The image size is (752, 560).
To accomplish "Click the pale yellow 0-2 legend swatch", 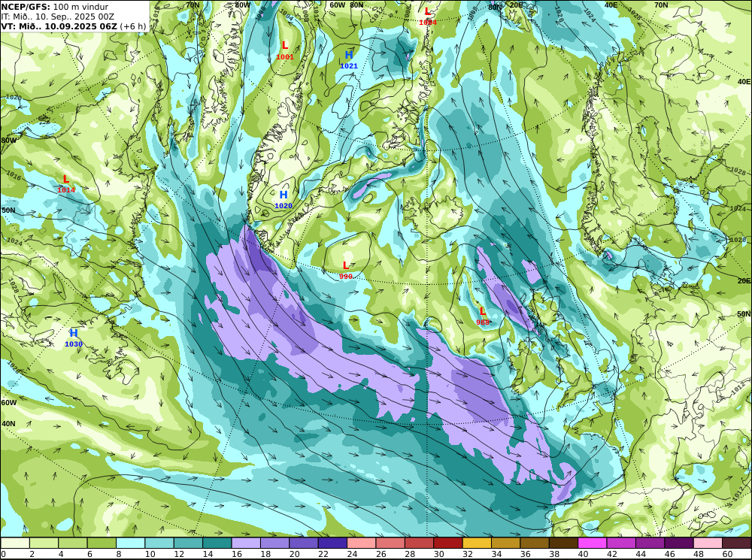I will click(15, 543).
